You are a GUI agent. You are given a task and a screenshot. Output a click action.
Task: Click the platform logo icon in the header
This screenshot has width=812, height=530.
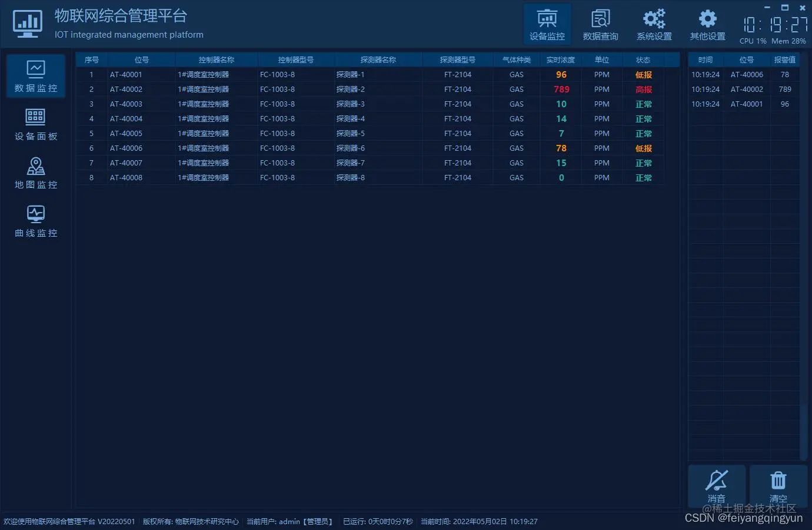pos(28,24)
